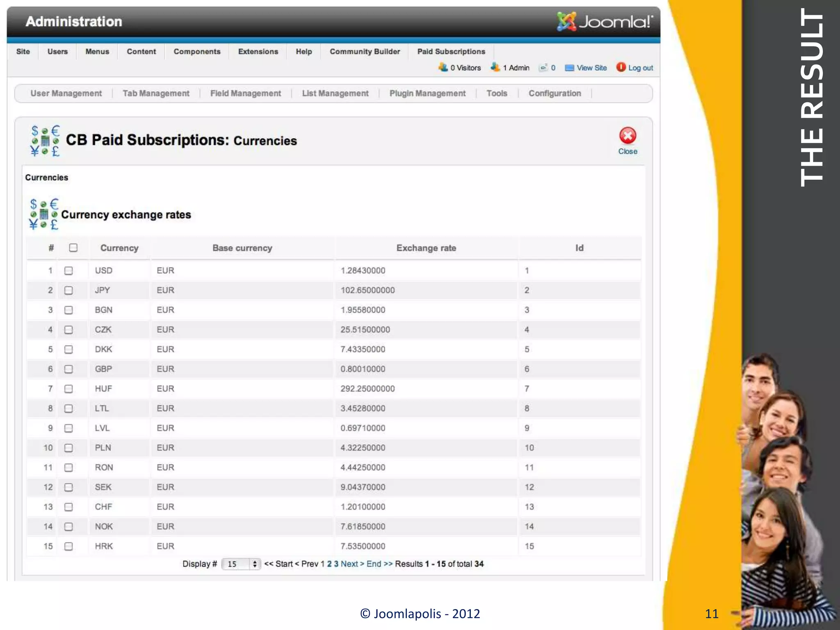The width and height of the screenshot is (840, 630).
Task: Check the NOK row checkbox
Action: click(x=68, y=527)
